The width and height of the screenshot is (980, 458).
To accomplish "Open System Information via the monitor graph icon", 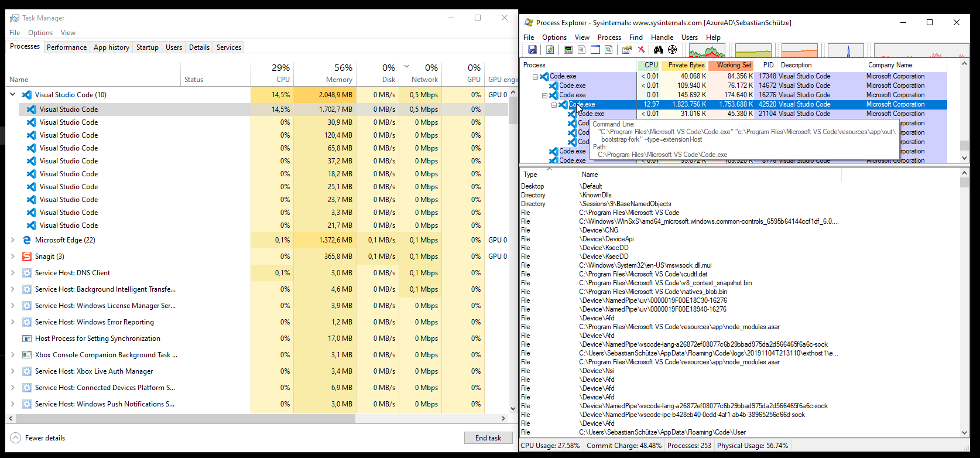I will coord(568,50).
